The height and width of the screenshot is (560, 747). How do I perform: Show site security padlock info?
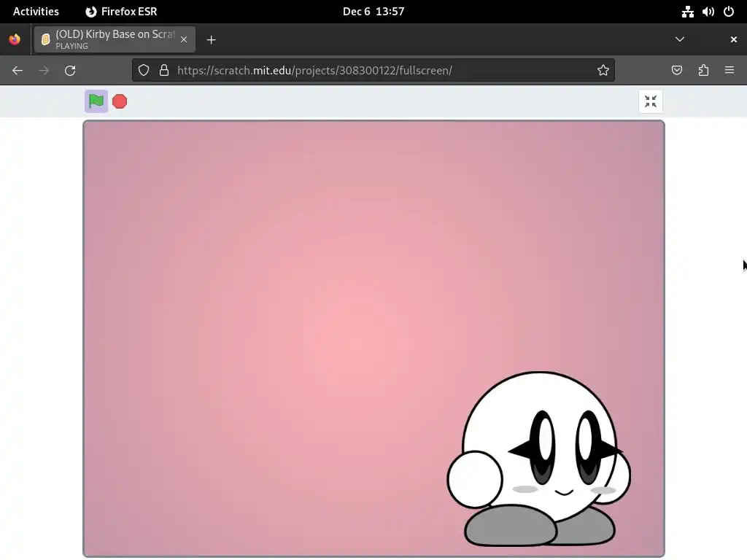[x=164, y=71]
